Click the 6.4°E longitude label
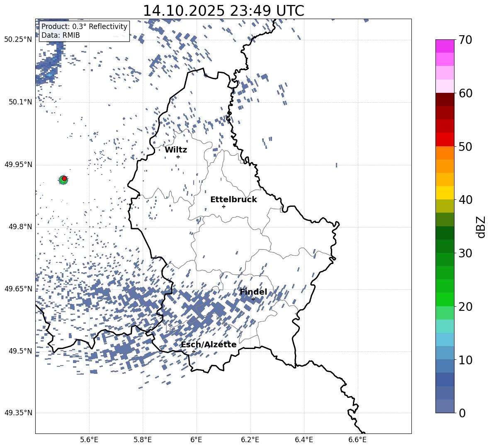The width and height of the screenshot is (491, 448). point(304,440)
